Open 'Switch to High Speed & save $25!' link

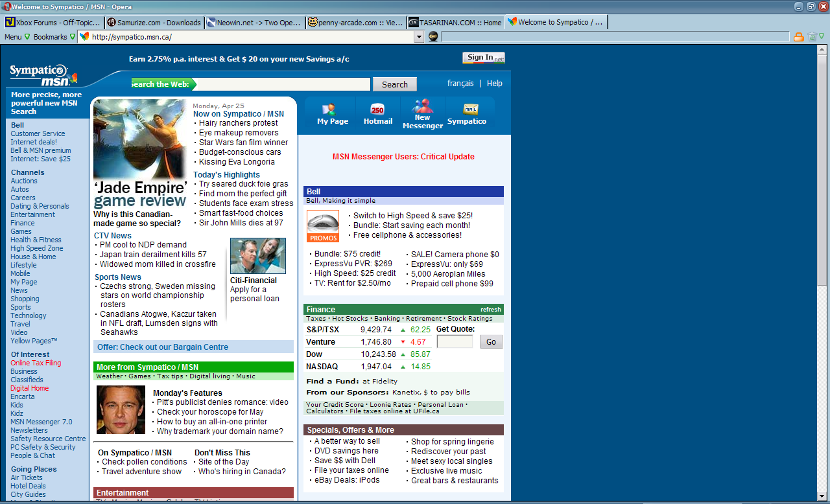(x=413, y=216)
